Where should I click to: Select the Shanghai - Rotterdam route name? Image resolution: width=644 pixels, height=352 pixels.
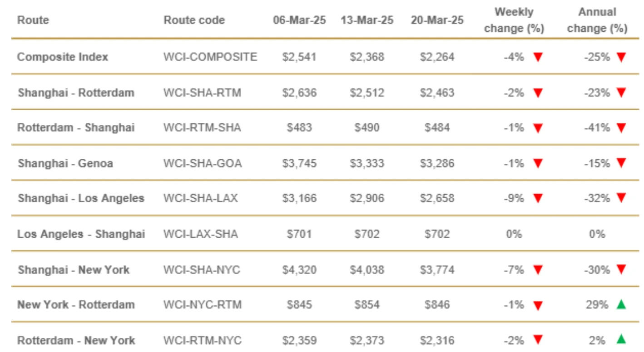click(x=76, y=93)
